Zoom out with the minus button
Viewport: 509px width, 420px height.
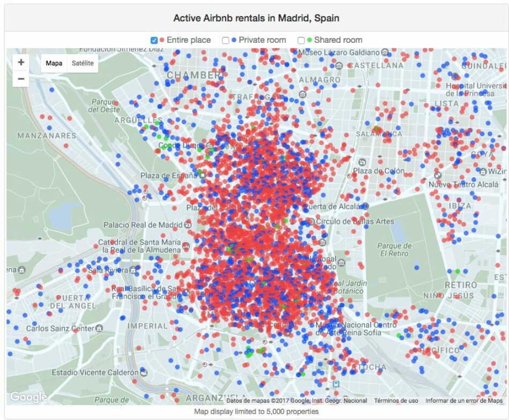[21, 79]
